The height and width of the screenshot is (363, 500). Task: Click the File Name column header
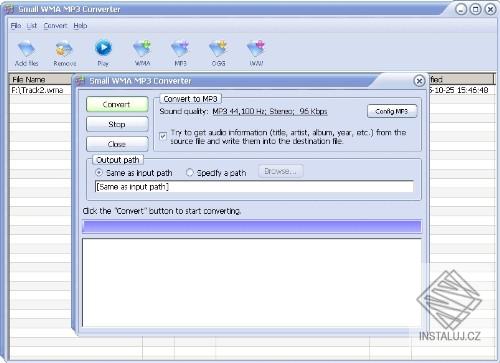pyautogui.click(x=41, y=79)
